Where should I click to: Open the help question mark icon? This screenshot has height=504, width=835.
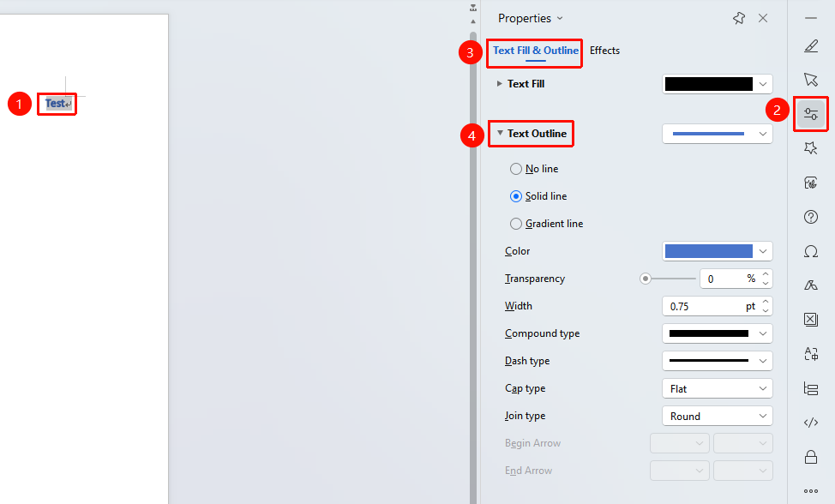tap(810, 217)
